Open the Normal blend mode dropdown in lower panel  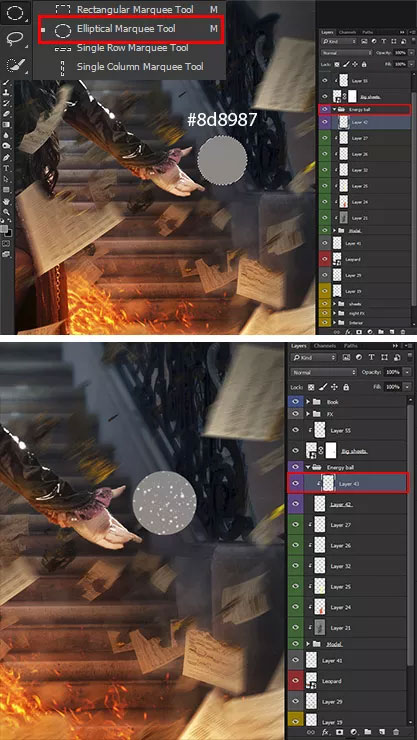324,372
